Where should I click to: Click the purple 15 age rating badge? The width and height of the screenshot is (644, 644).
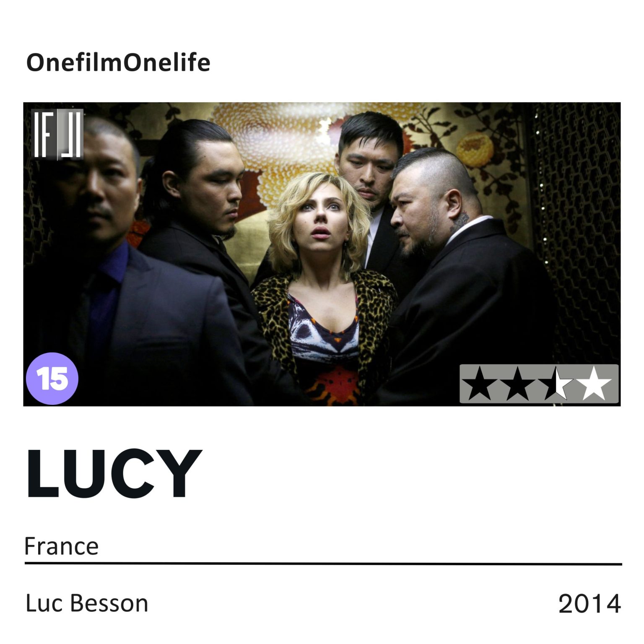[52, 379]
